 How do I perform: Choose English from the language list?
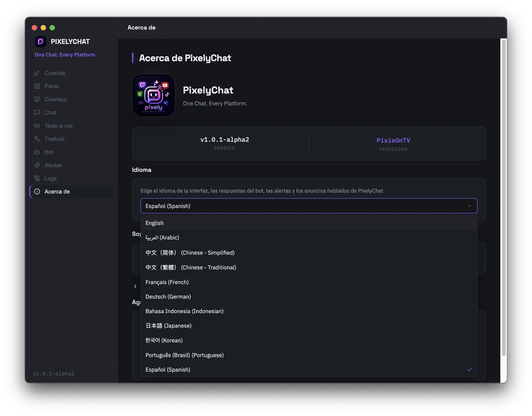309,223
